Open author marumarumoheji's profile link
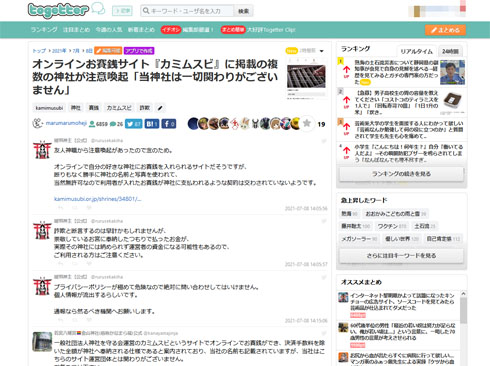The image size is (490, 366). pyautogui.click(x=66, y=123)
